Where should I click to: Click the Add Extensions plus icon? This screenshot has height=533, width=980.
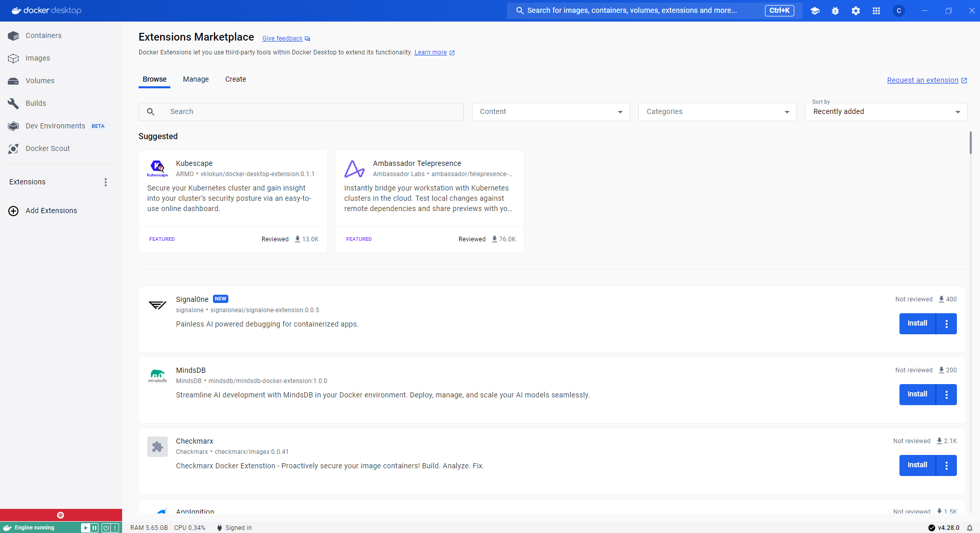click(13, 211)
